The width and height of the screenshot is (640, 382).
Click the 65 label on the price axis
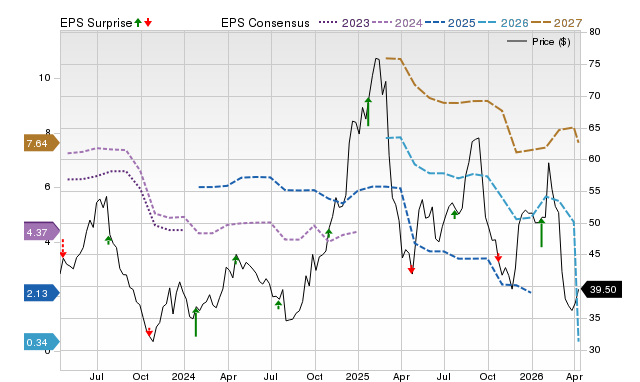pos(595,127)
